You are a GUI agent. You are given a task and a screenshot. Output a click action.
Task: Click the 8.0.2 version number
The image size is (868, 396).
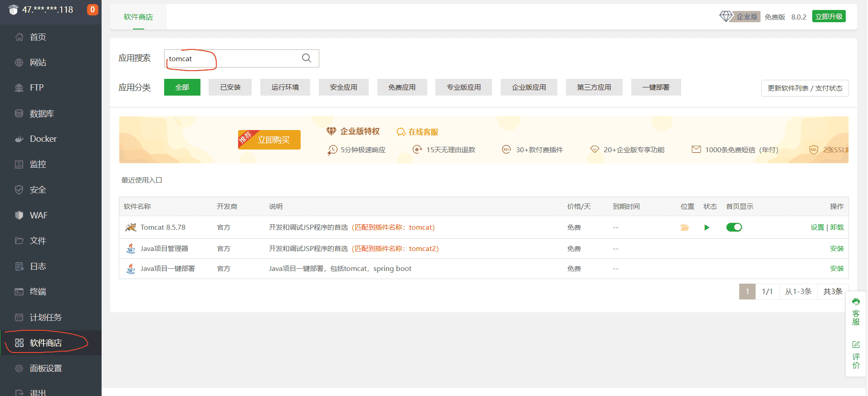[799, 17]
